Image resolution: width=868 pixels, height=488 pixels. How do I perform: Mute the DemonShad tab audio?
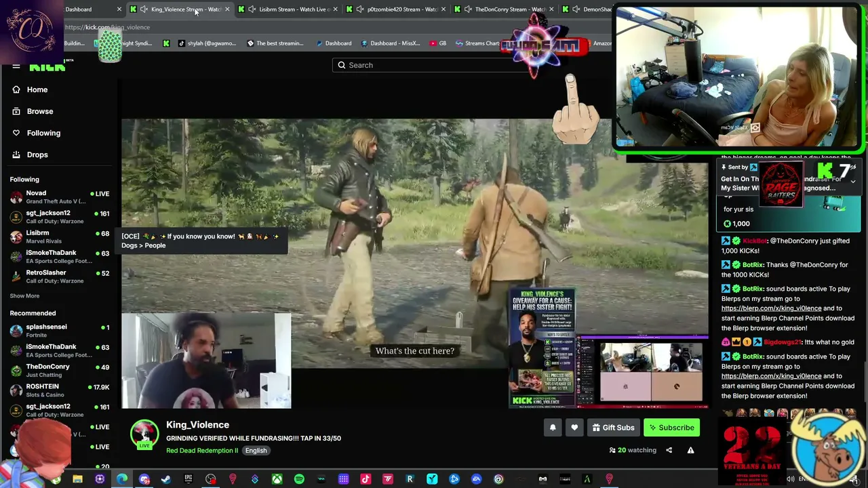click(576, 9)
